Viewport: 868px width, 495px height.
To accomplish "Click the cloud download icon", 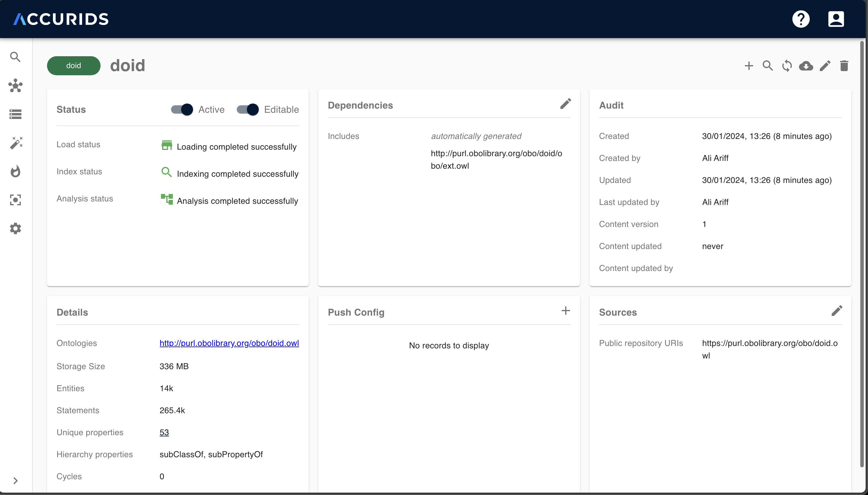I will point(806,66).
